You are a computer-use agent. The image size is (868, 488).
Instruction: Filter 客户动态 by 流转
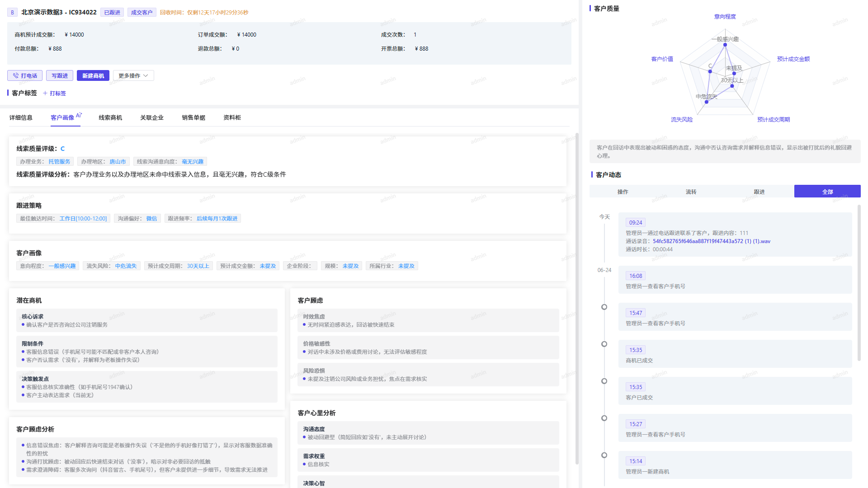point(691,191)
